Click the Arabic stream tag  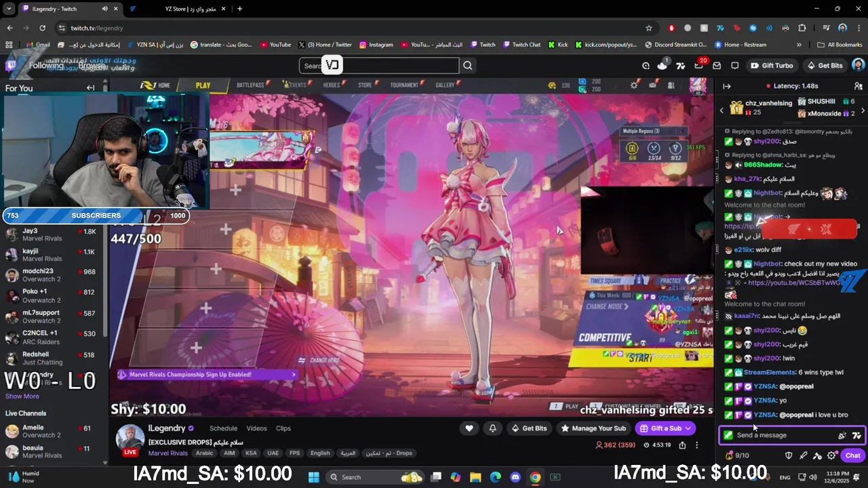tap(204, 453)
